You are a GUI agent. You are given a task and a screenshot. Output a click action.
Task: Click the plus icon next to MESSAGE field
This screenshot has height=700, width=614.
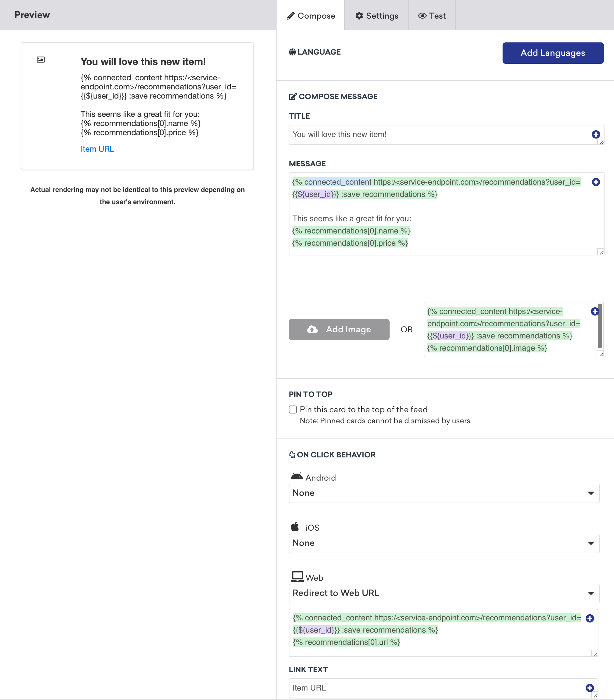click(596, 182)
